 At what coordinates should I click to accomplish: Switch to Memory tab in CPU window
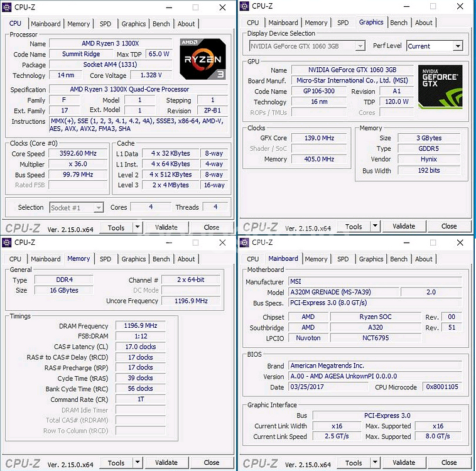78,24
